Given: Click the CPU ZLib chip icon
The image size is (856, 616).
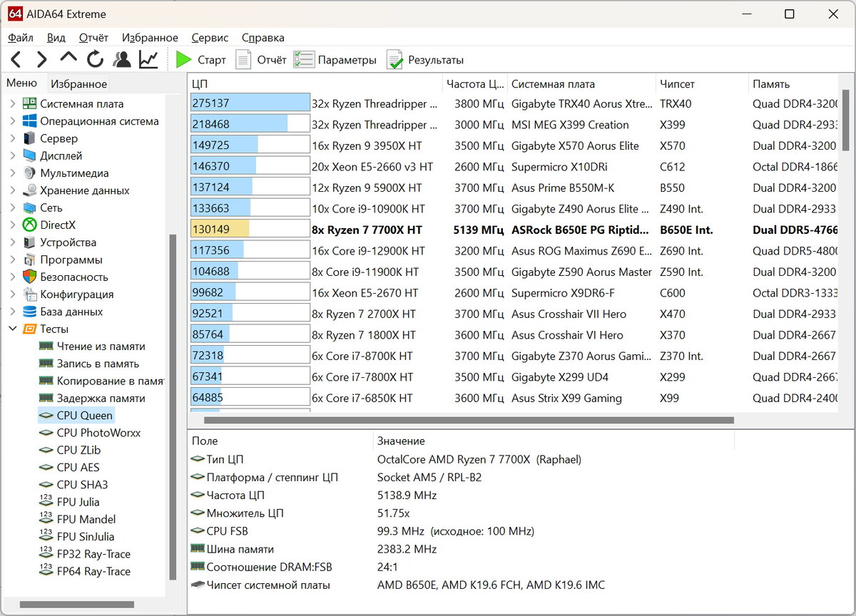Looking at the screenshot, I should [46, 450].
